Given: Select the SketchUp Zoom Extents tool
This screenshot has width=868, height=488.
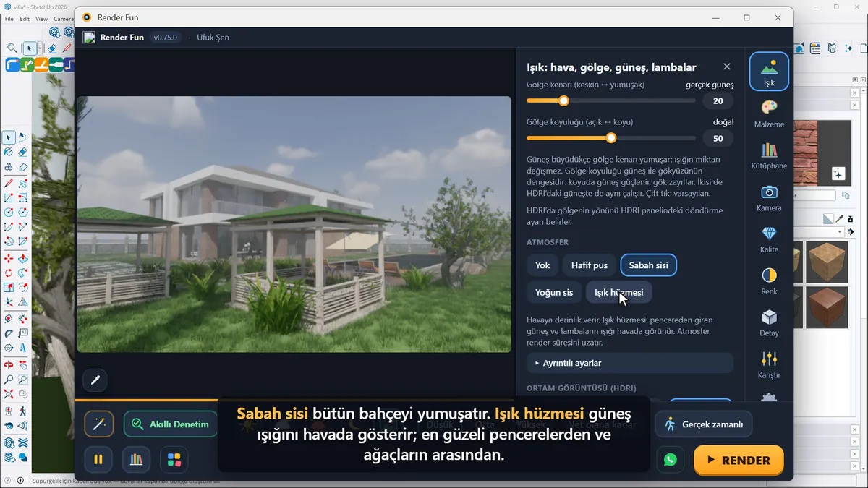Looking at the screenshot, I should click(x=9, y=395).
